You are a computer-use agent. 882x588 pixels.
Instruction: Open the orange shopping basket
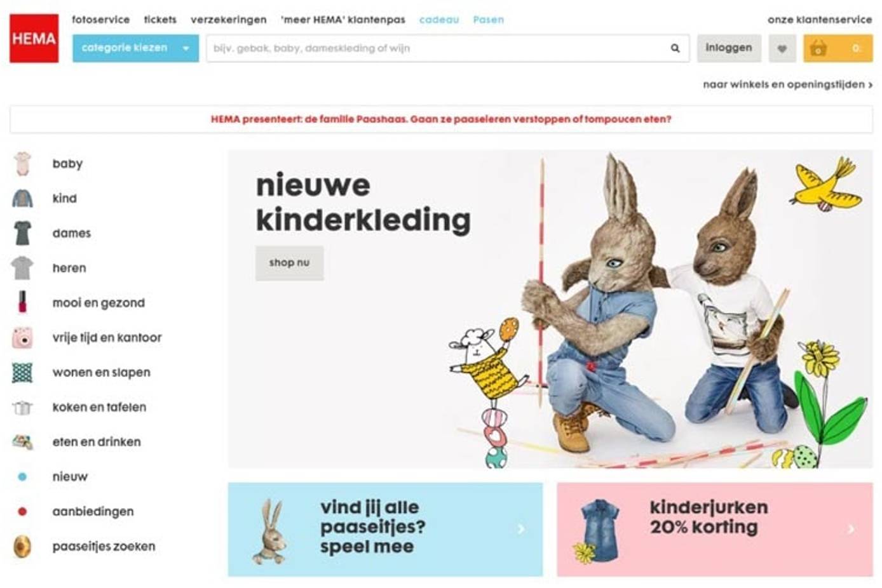pos(838,48)
